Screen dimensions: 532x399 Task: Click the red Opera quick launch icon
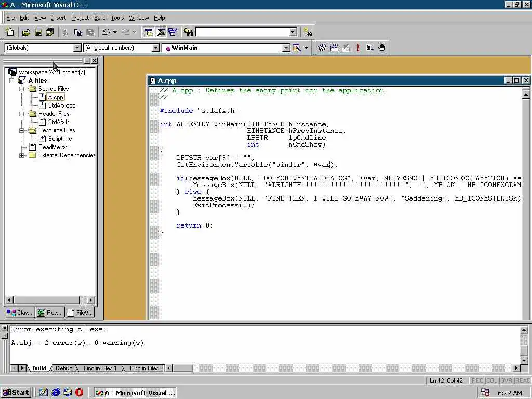coord(79,393)
